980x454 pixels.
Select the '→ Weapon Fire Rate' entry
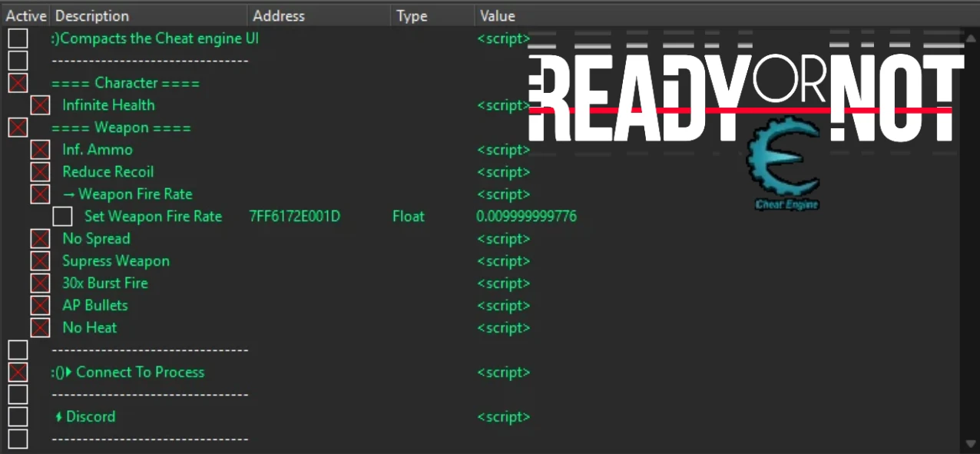click(127, 194)
